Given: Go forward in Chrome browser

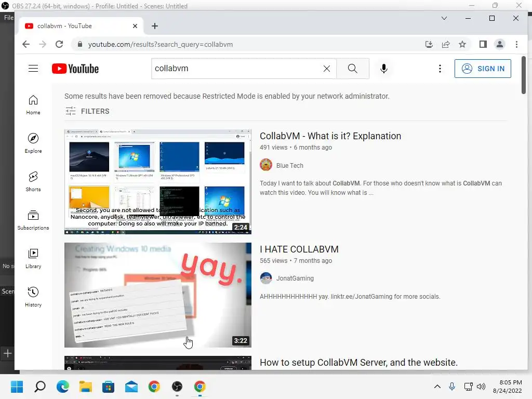Looking at the screenshot, I should point(43,45).
